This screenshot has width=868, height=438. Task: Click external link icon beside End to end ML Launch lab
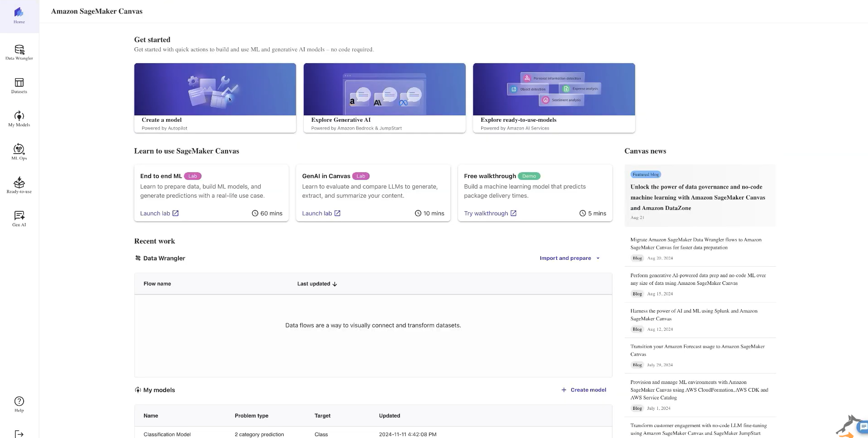176,213
